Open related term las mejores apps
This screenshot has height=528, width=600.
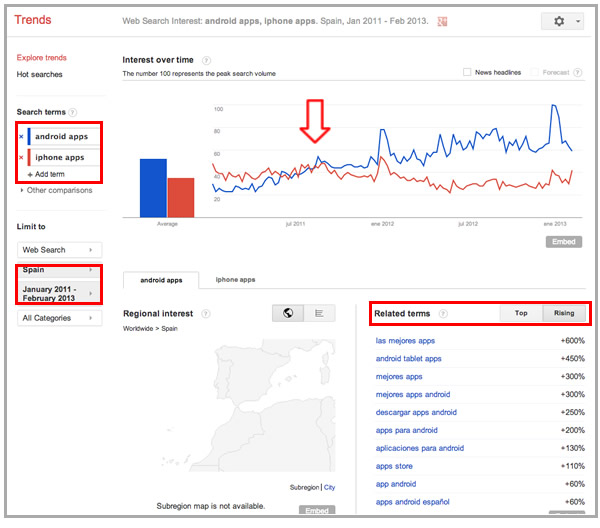click(x=405, y=341)
